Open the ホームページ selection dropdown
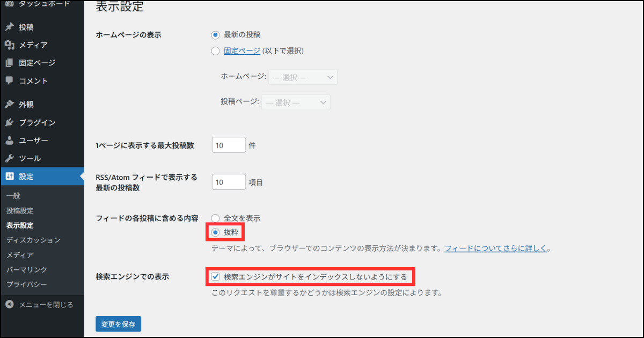 tap(303, 77)
